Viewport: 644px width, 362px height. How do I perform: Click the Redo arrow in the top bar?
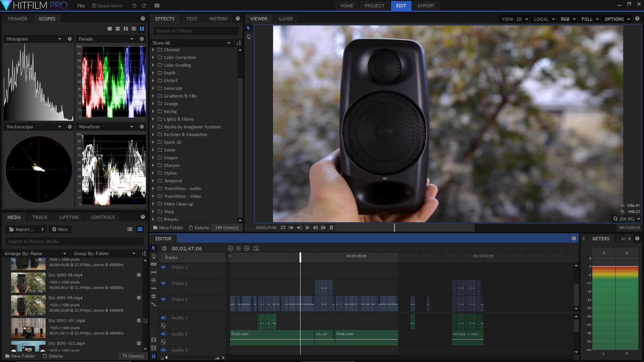coord(144,5)
